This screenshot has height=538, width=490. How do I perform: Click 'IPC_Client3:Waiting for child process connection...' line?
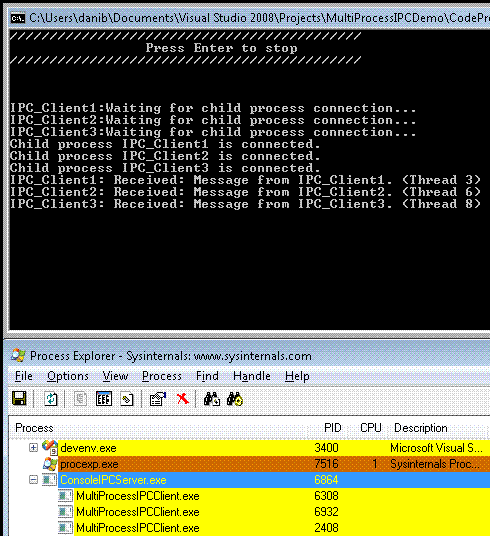(213, 132)
